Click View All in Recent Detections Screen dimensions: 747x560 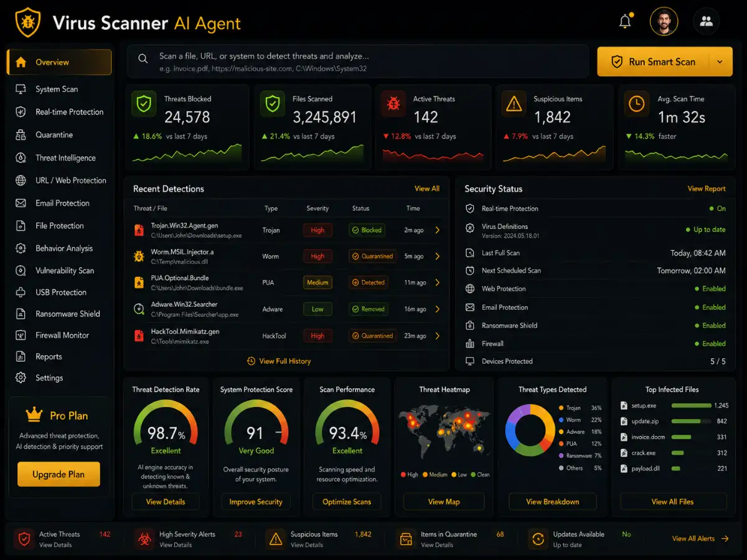click(x=427, y=189)
